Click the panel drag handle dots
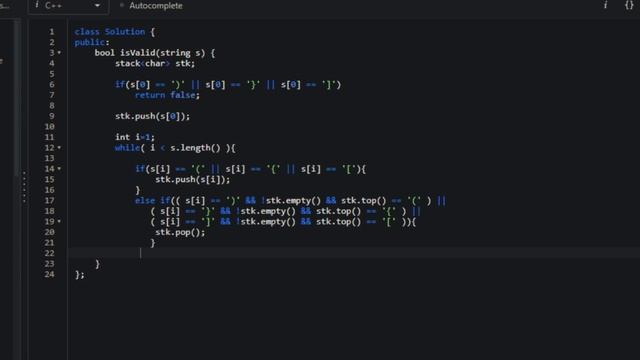Screen dimensions: 640x360 [24, 187]
